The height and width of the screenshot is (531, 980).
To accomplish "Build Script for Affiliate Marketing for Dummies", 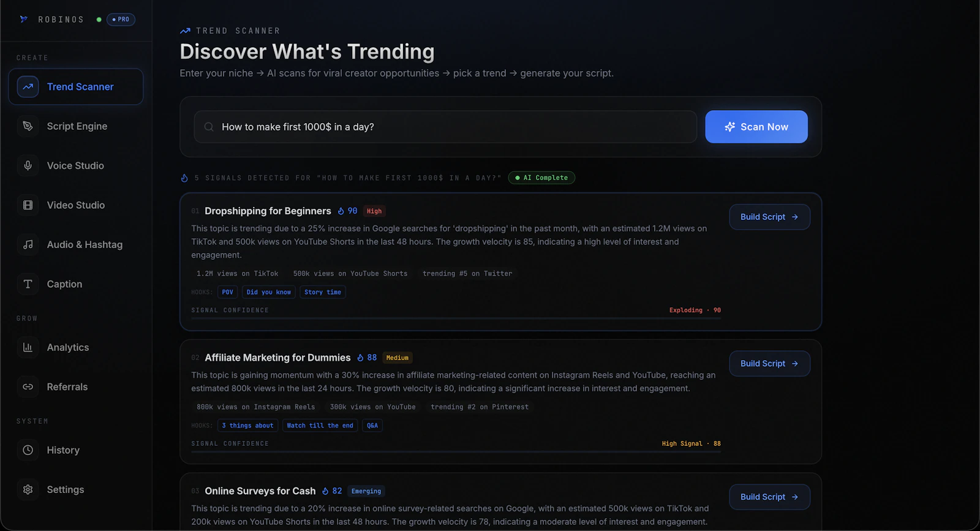I will click(769, 364).
